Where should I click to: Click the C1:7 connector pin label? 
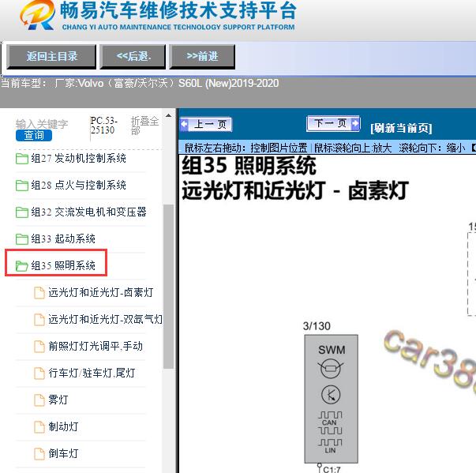click(x=332, y=470)
